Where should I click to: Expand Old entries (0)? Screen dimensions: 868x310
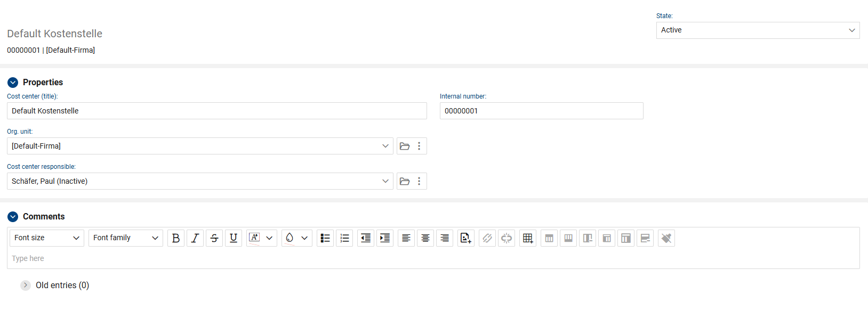click(x=26, y=285)
